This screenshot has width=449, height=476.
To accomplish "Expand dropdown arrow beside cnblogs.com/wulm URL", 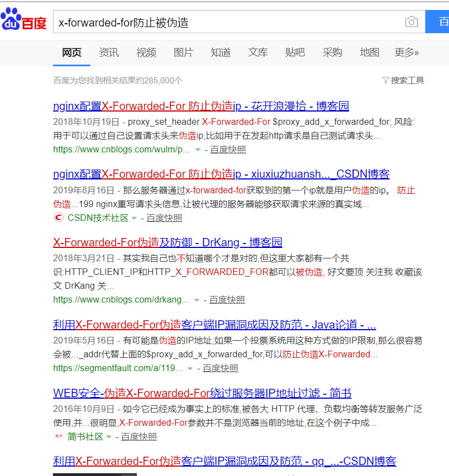I will (197, 150).
